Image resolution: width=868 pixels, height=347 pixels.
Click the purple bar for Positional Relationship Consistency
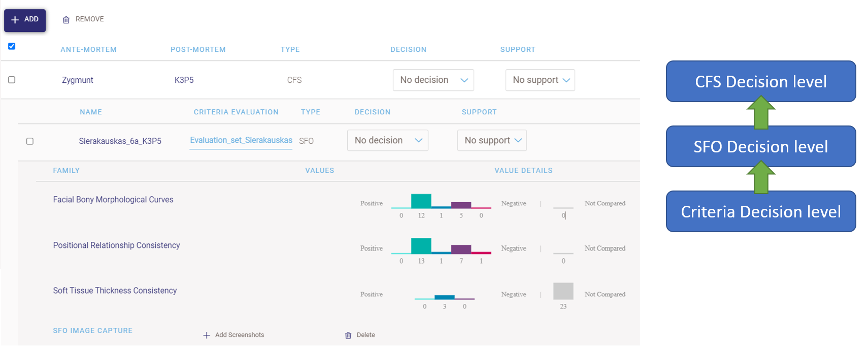(x=461, y=249)
